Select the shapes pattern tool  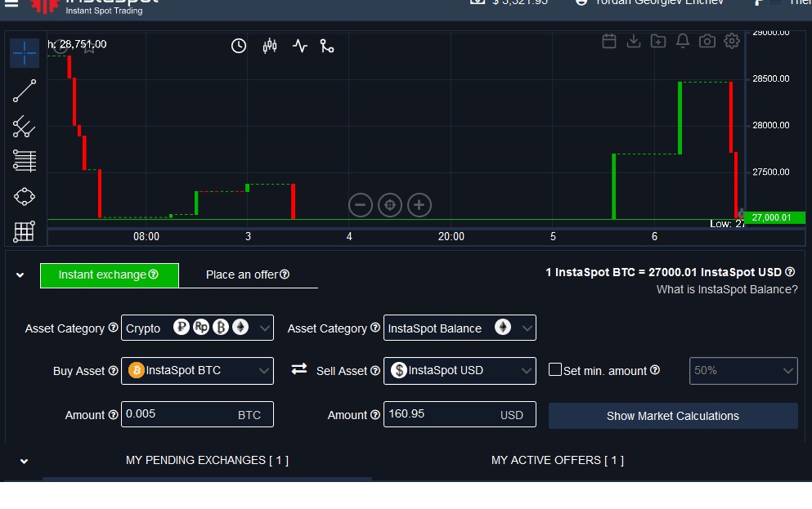[x=25, y=197]
